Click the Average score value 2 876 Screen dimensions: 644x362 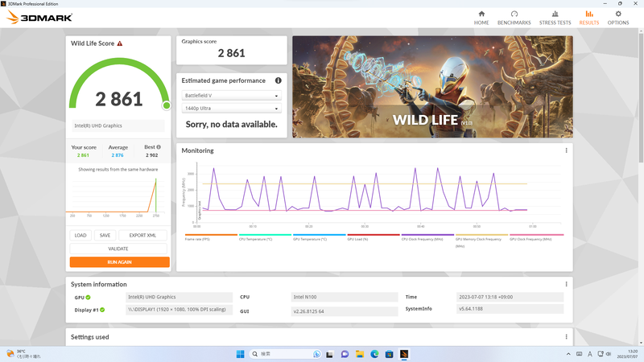coord(118,155)
